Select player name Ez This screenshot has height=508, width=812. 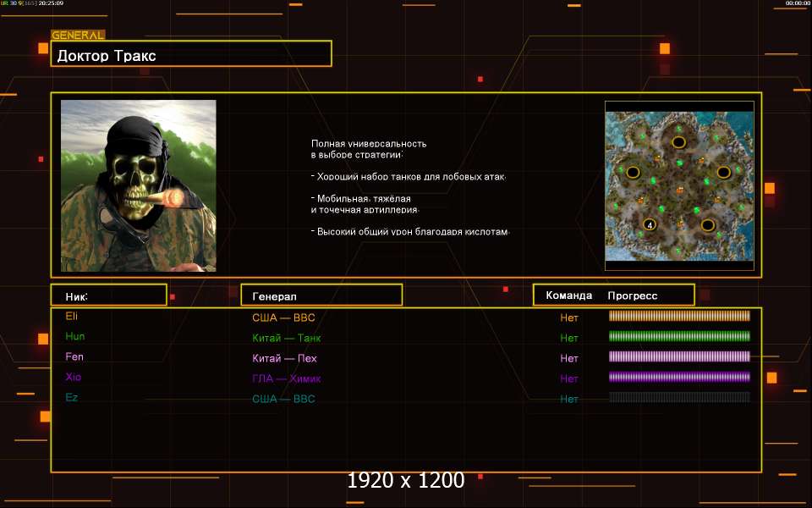tap(71, 397)
